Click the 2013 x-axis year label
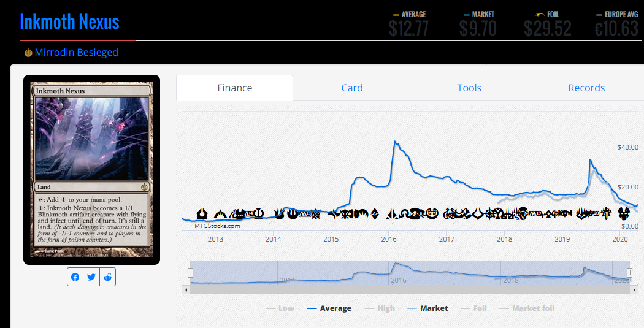This screenshot has height=328, width=644. point(215,239)
